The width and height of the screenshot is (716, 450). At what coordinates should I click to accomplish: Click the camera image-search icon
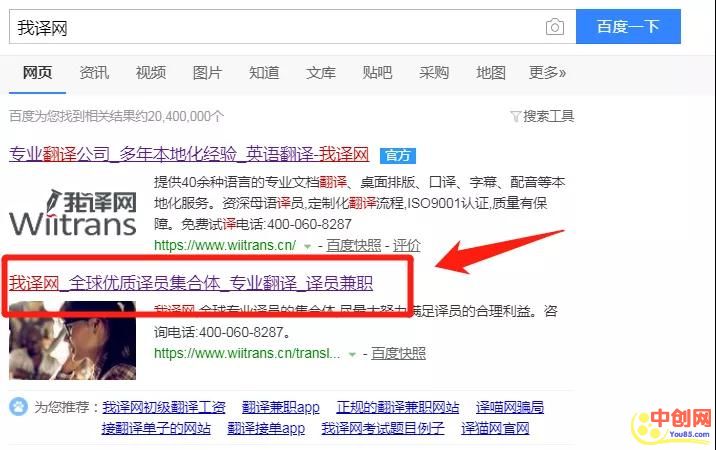coord(554,27)
